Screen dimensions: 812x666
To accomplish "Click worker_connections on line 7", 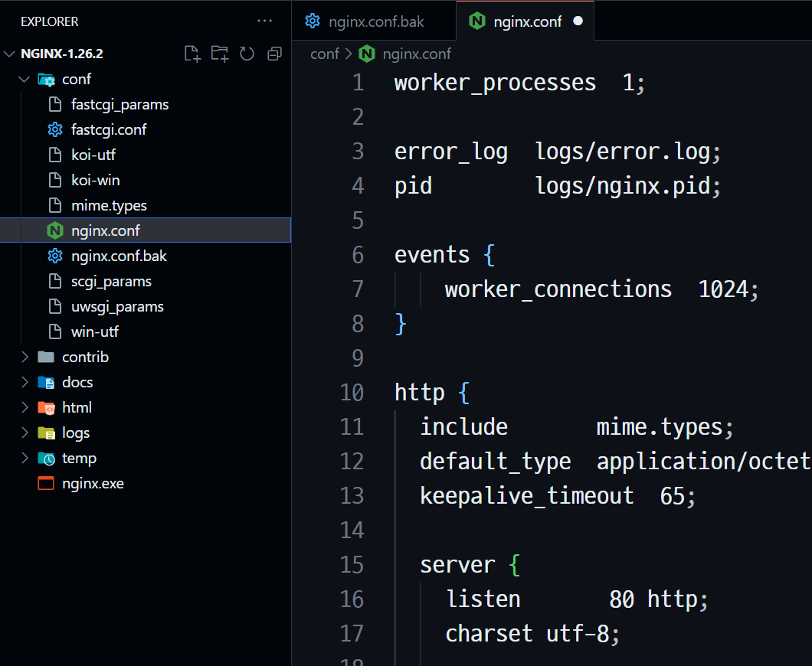I will pyautogui.click(x=558, y=289).
